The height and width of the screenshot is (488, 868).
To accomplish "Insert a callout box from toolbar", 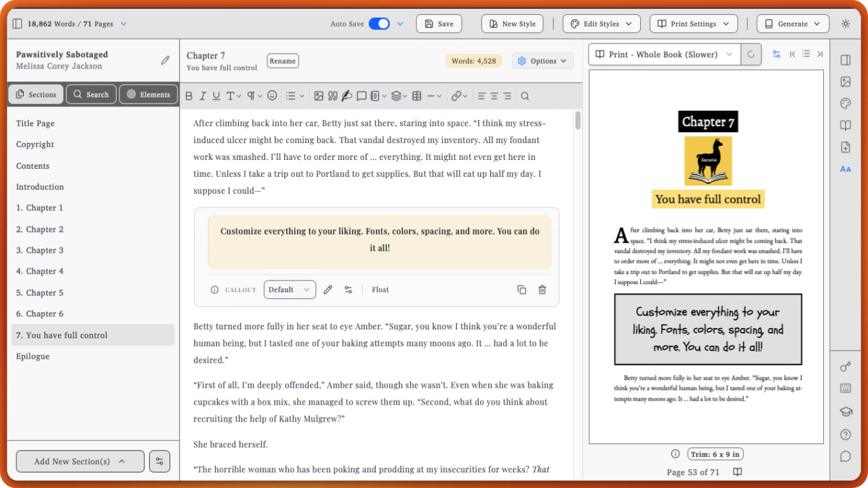I will pos(361,96).
